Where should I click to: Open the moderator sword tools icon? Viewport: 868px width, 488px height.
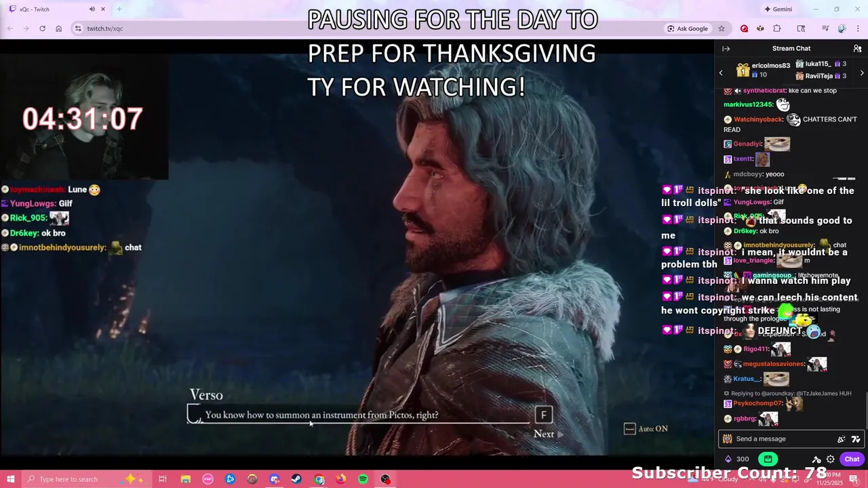(816, 460)
